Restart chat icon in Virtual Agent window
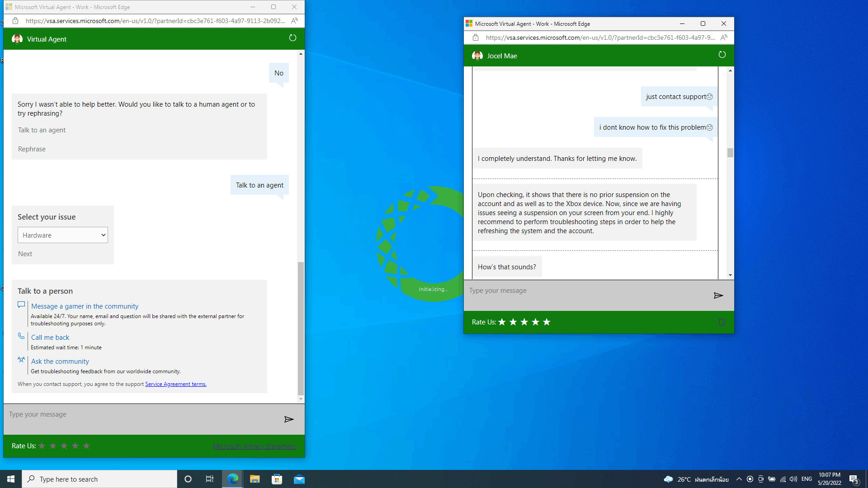The width and height of the screenshot is (868, 488). pyautogui.click(x=292, y=38)
